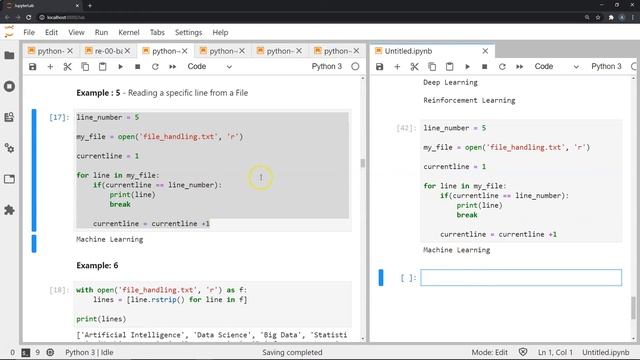Viewport: 640px width, 360px height.
Task: Click left notebook kernel status circle
Action: point(355,67)
